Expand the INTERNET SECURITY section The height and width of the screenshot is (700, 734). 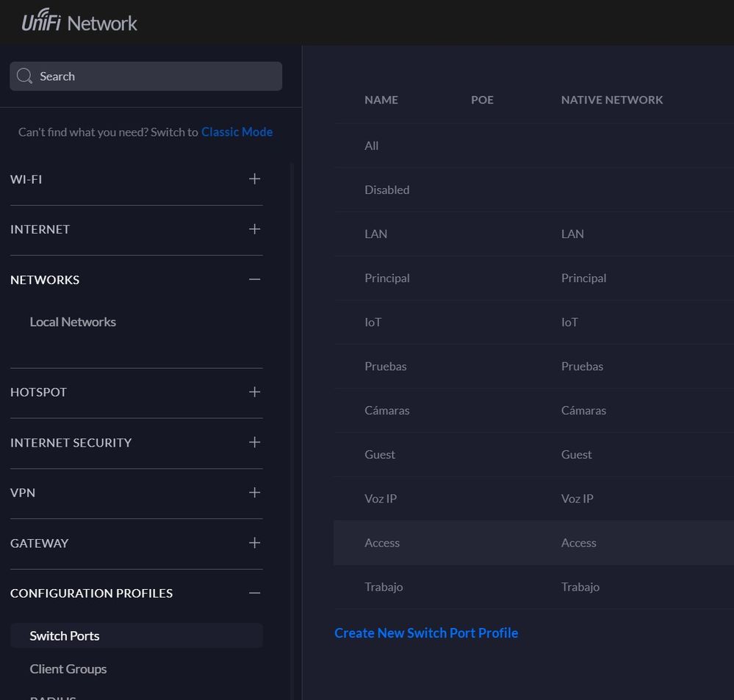[254, 442]
